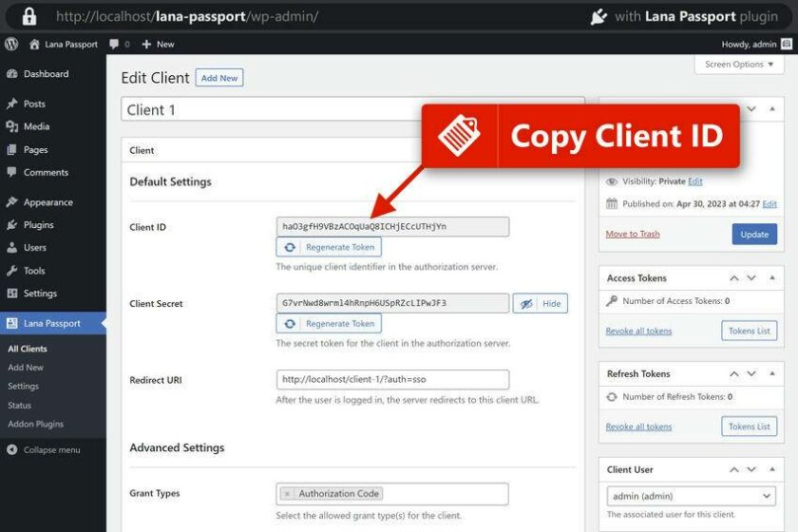Screen dimensions: 798x532
Task: Remove the Authorization Code grant type tag
Action: pyautogui.click(x=288, y=494)
